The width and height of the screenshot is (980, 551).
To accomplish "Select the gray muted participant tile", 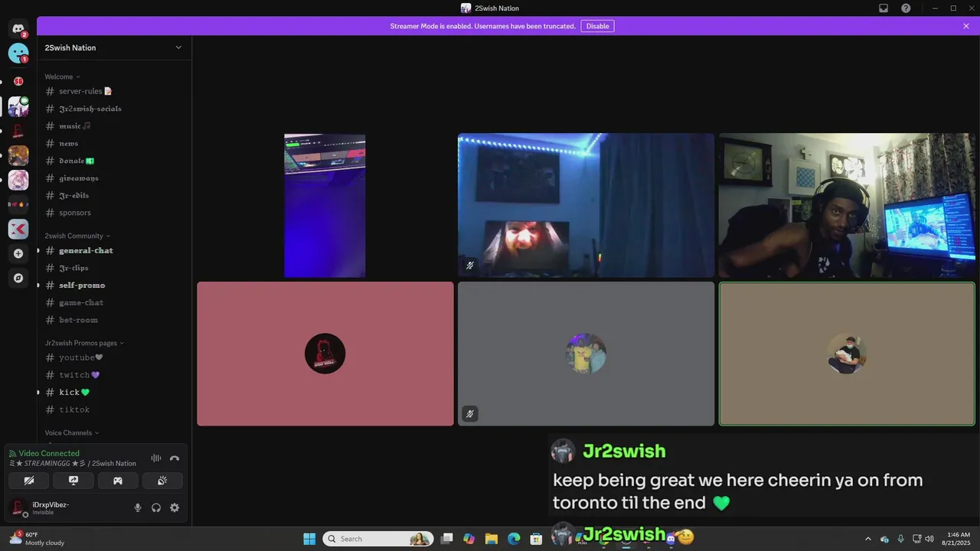I will pyautogui.click(x=586, y=354).
